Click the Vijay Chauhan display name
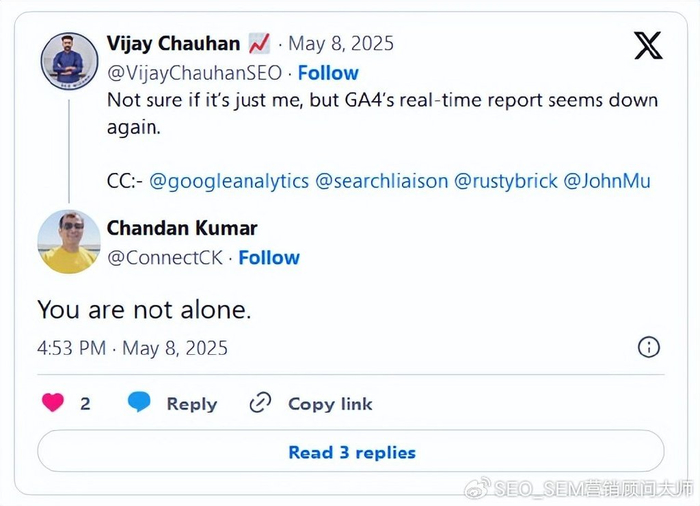700x506 pixels. [173, 44]
